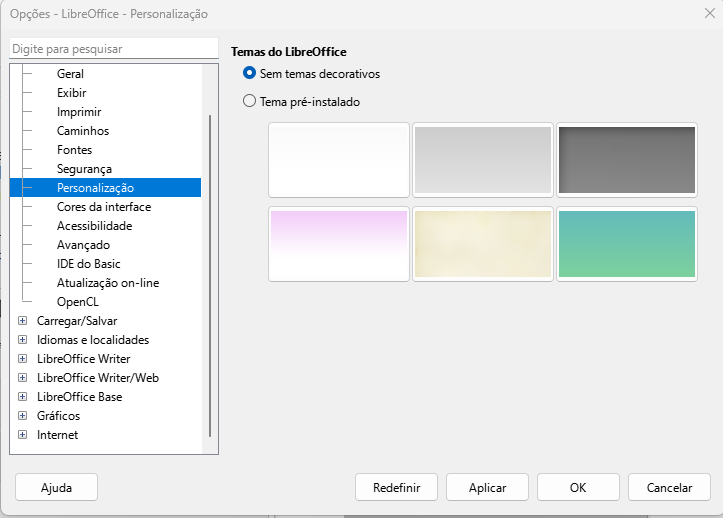Open the OpenCL options page
Image resolution: width=723 pixels, height=518 pixels.
pos(77,302)
